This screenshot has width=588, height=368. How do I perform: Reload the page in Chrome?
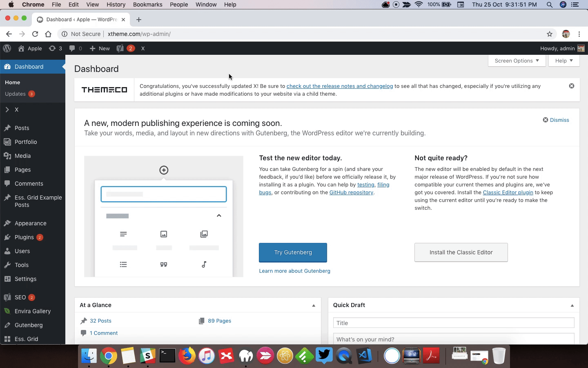[x=35, y=34]
